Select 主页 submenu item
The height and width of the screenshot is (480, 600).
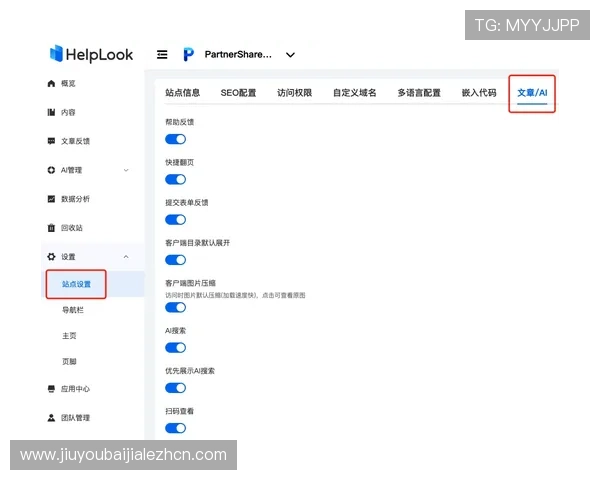click(69, 336)
